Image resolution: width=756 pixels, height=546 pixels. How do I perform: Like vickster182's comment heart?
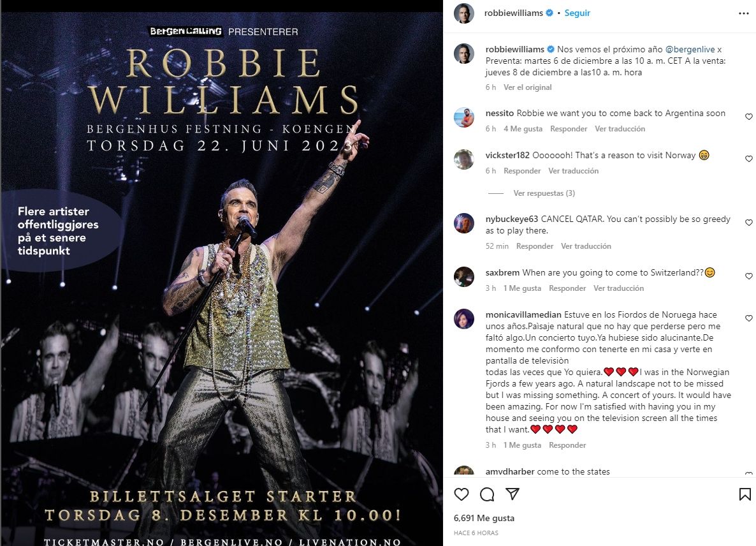click(x=748, y=159)
